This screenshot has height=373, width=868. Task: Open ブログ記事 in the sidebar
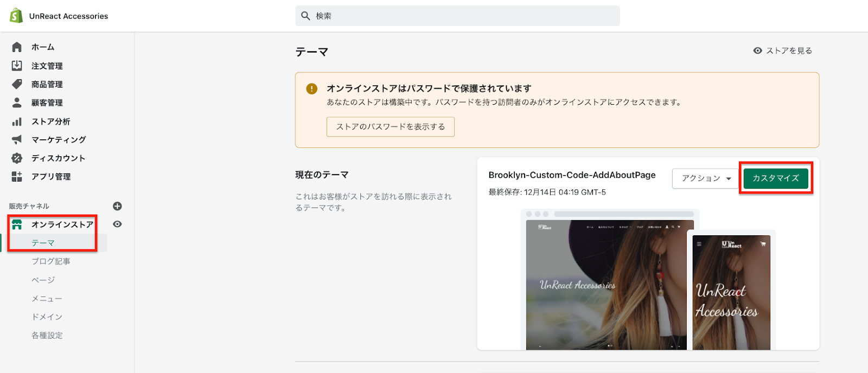(x=50, y=261)
